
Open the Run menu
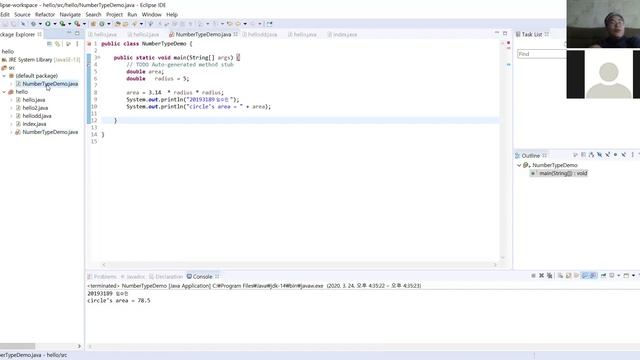(132, 14)
